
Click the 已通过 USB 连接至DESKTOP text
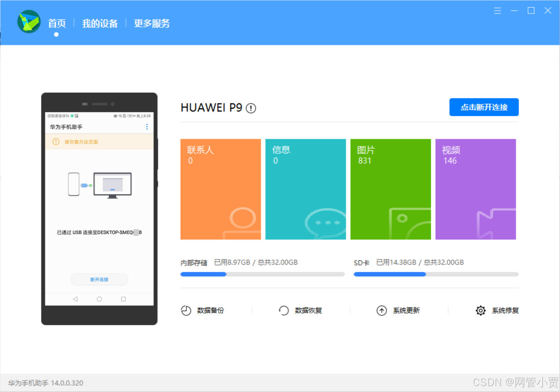99,233
